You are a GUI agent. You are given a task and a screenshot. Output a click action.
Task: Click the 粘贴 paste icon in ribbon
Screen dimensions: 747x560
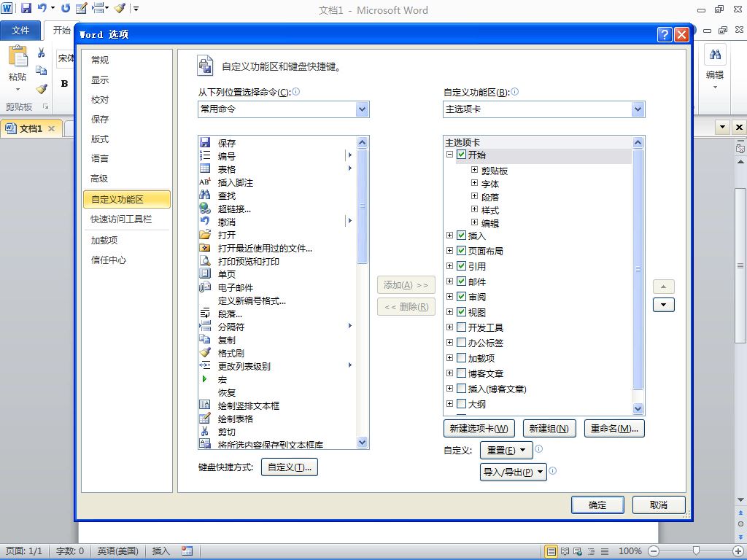point(18,55)
